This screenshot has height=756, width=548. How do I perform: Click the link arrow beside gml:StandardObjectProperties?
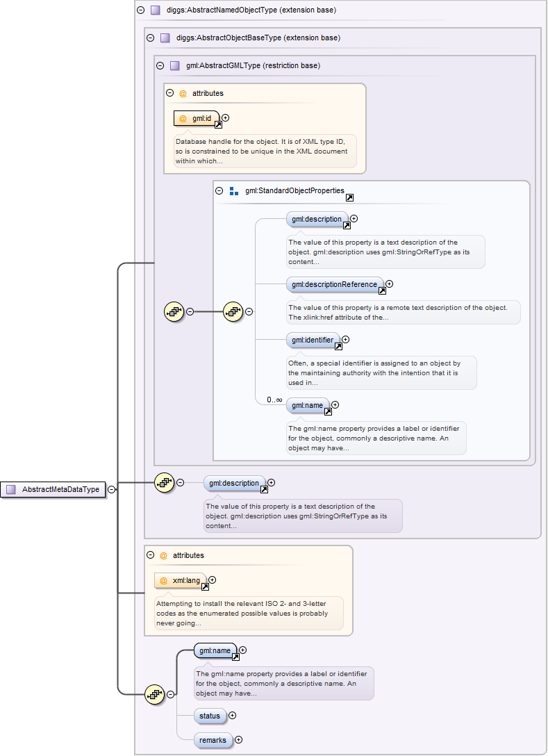pos(349,198)
